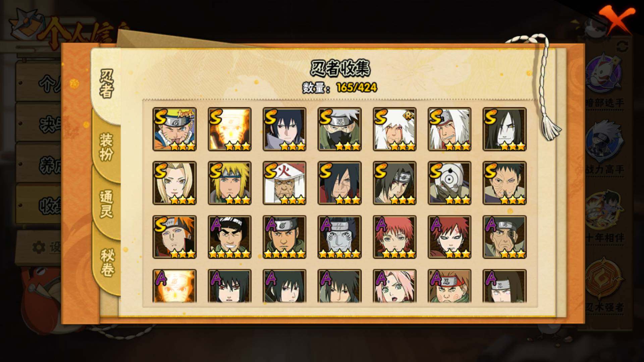644x362 pixels.
Task: Close the ninja collection panel with X
Action: pos(616,19)
